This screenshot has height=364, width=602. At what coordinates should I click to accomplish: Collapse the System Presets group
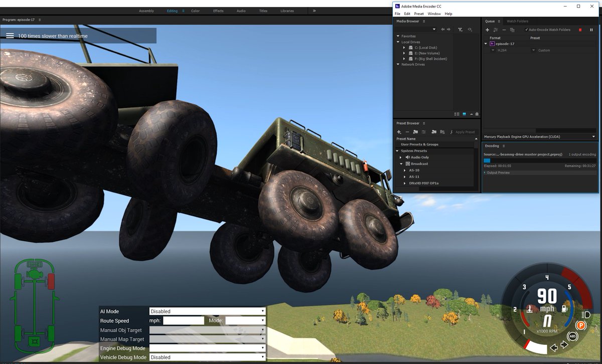pyautogui.click(x=397, y=151)
